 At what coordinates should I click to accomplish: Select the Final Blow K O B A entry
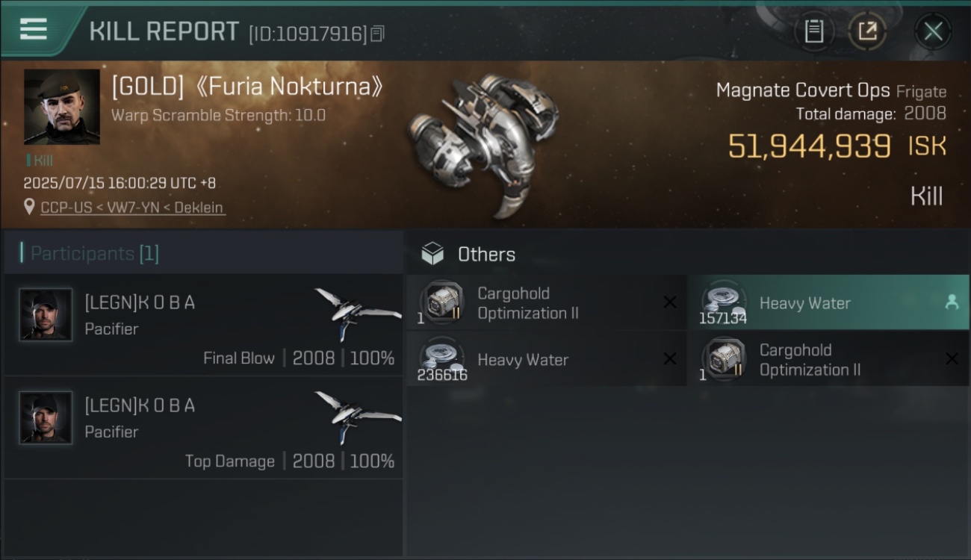tap(203, 324)
